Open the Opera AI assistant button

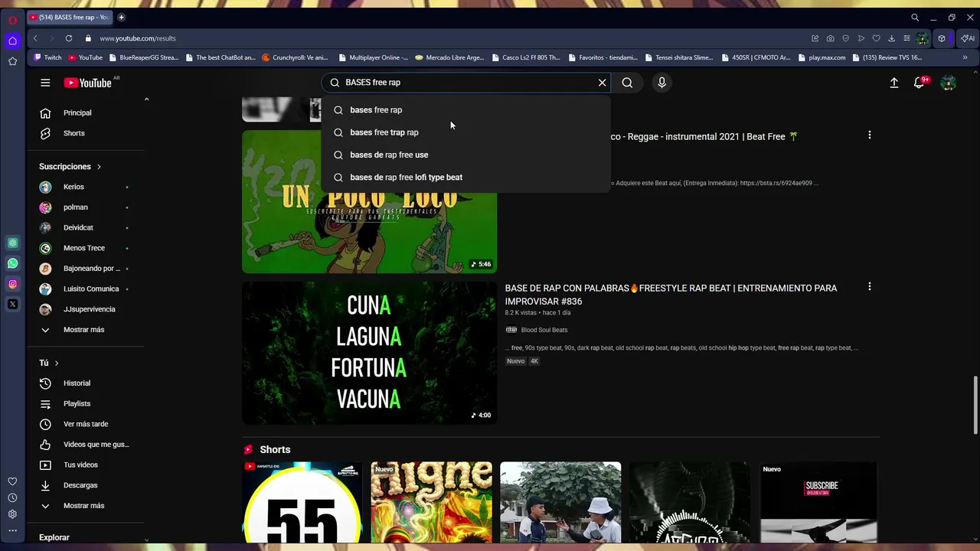(x=968, y=38)
